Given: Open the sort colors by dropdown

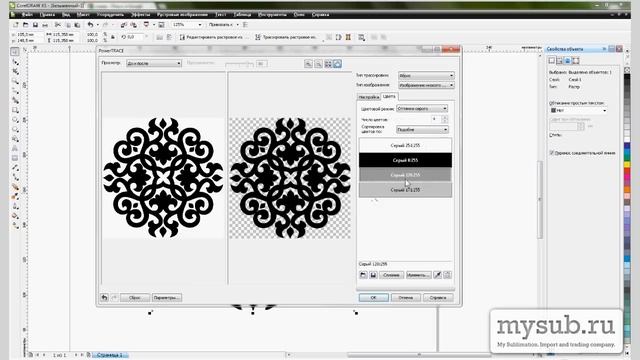Looking at the screenshot, I should 422,129.
